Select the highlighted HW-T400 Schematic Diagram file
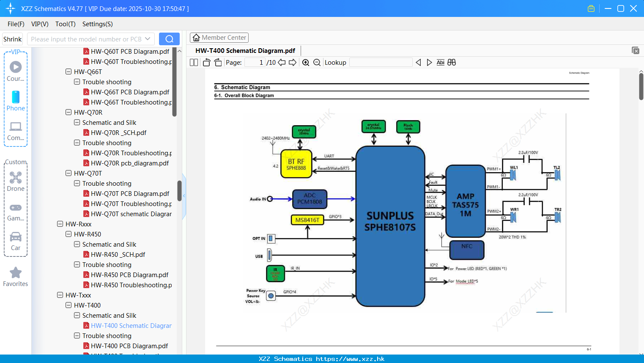Viewport: 644px width, 363px height. (131, 326)
